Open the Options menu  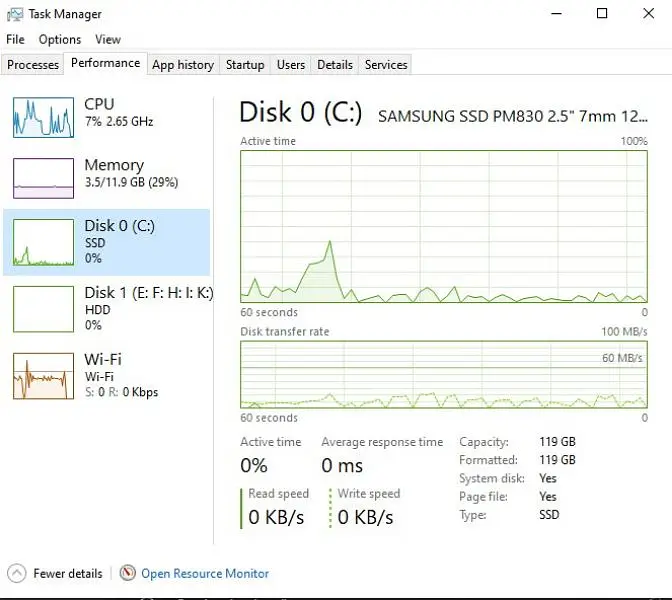60,40
